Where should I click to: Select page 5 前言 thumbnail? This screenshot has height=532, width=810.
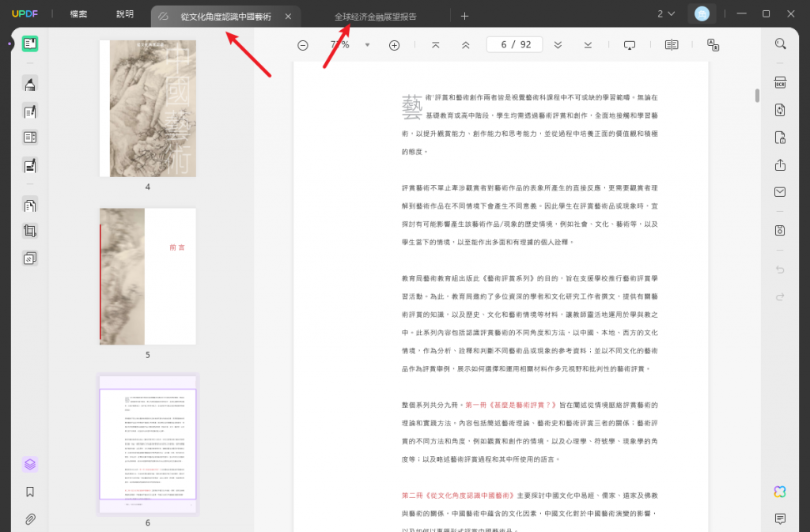pyautogui.click(x=148, y=277)
